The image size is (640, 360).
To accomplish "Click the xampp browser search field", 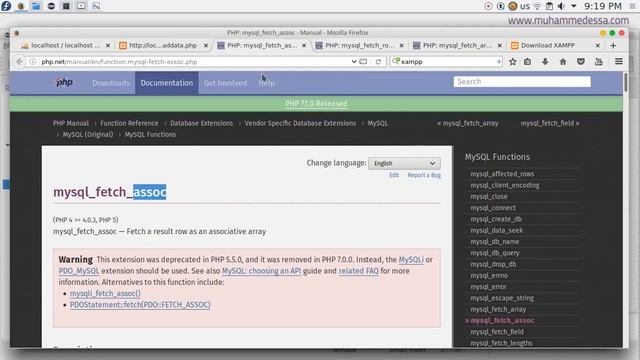I will click(x=446, y=62).
